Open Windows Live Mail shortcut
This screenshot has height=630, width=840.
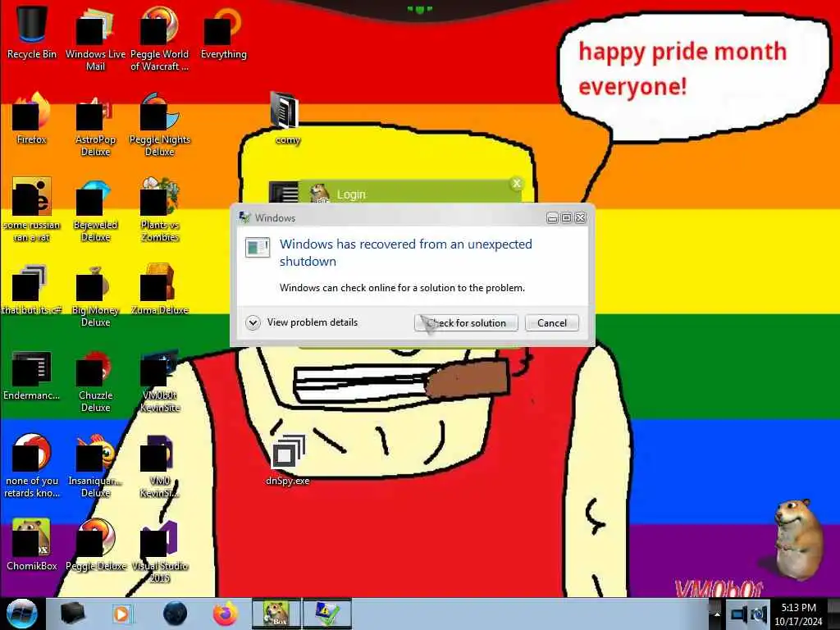click(95, 38)
